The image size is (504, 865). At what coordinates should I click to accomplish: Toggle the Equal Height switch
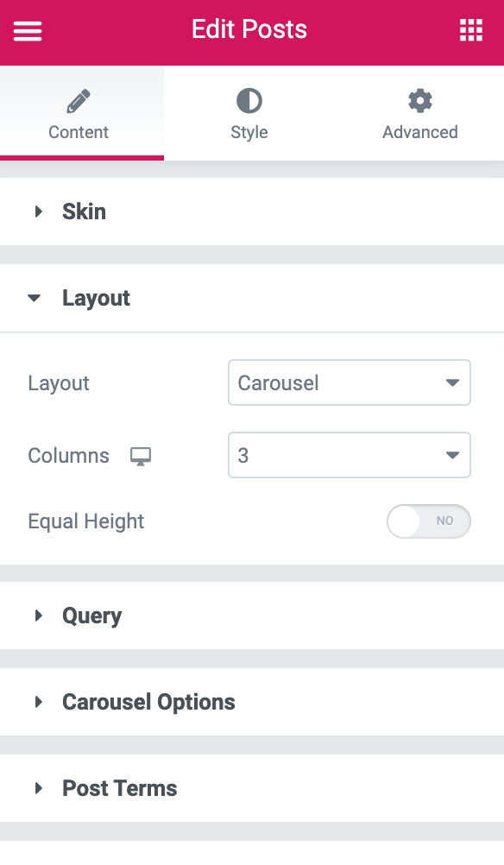(x=428, y=521)
